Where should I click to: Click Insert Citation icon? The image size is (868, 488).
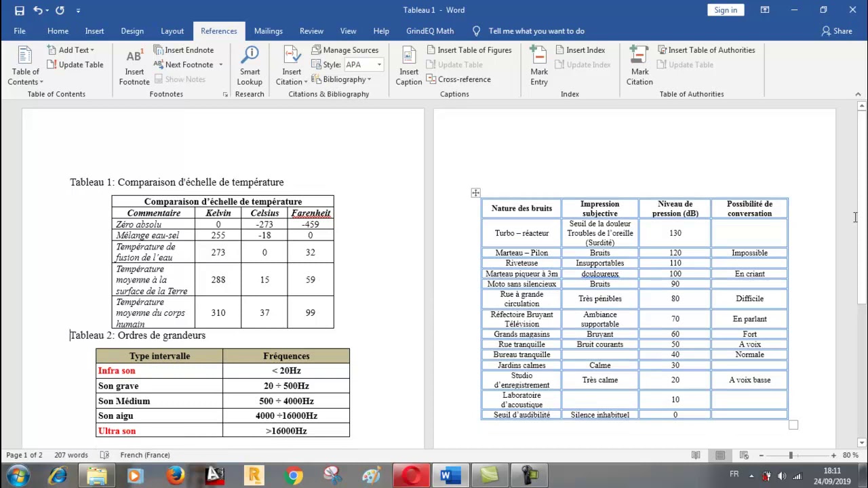coord(292,66)
